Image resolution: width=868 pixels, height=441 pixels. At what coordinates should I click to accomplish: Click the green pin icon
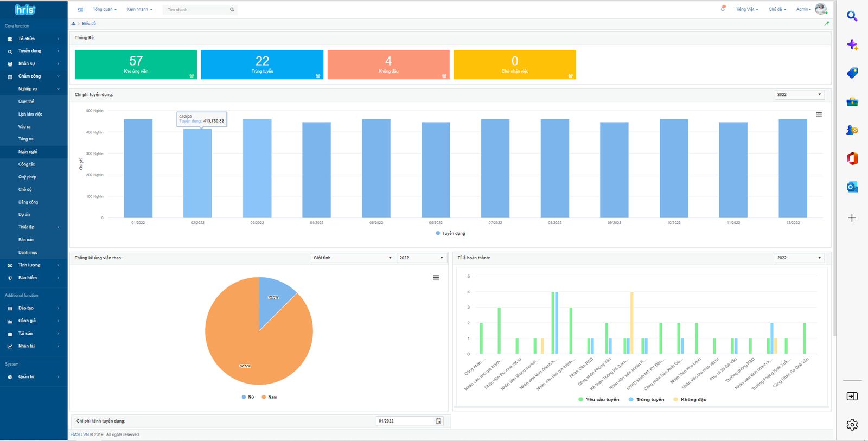point(826,23)
